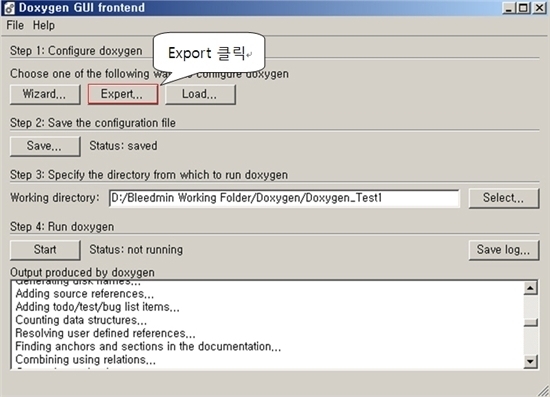Click 'Adding source references...' output line
This screenshot has width=550, height=397.
click(x=85, y=294)
